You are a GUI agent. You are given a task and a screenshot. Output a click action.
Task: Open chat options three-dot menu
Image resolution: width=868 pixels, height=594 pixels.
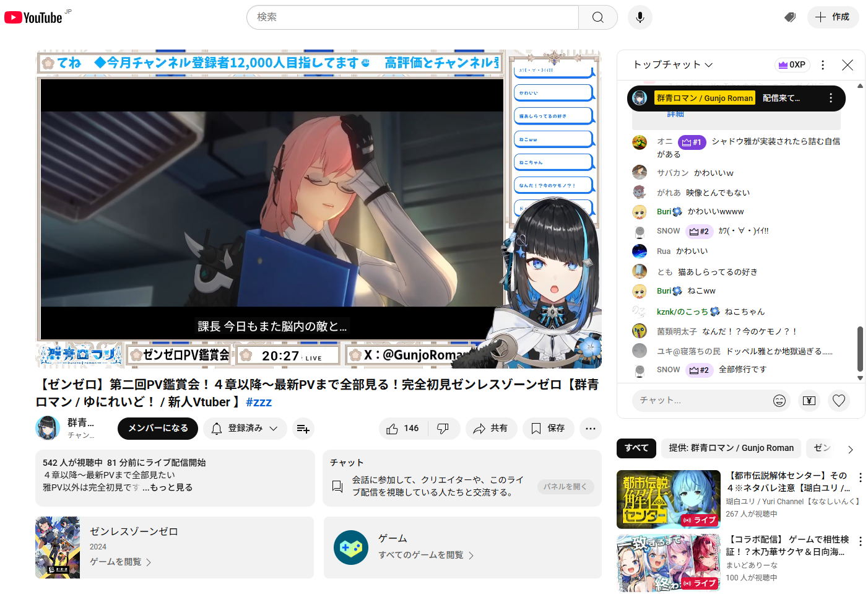[823, 64]
